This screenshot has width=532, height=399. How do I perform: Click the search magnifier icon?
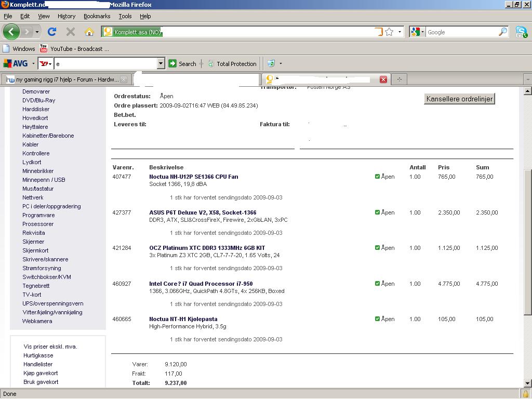coord(503,32)
